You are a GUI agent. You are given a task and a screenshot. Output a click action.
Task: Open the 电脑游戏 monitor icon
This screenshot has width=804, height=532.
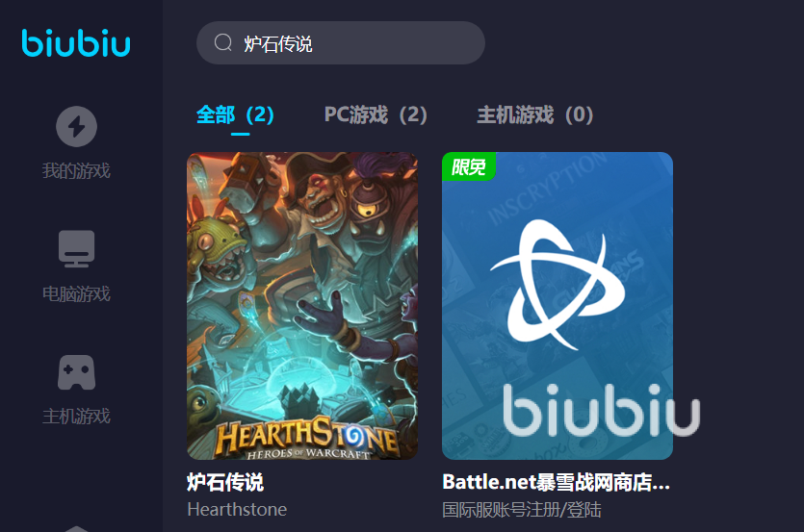coord(76,248)
